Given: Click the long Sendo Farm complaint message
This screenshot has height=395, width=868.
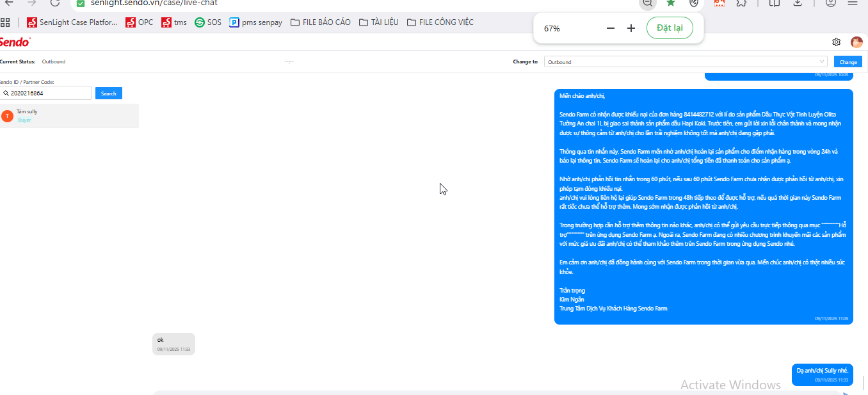Looking at the screenshot, I should [x=703, y=207].
